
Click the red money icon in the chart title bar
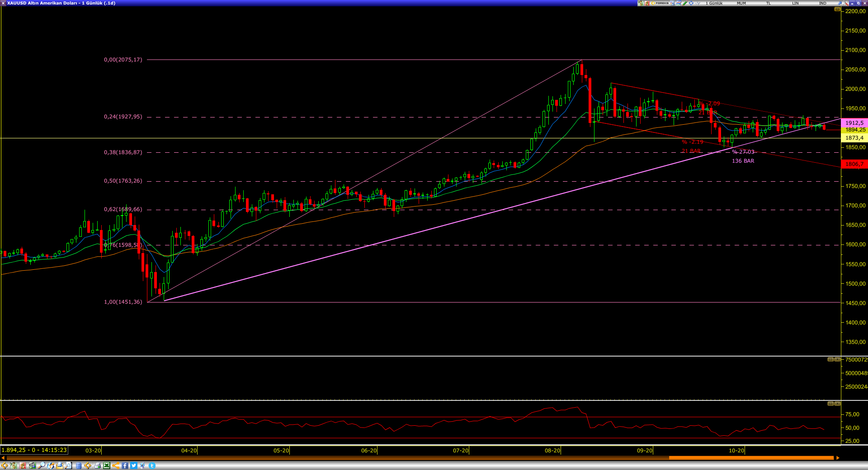tap(647, 3)
